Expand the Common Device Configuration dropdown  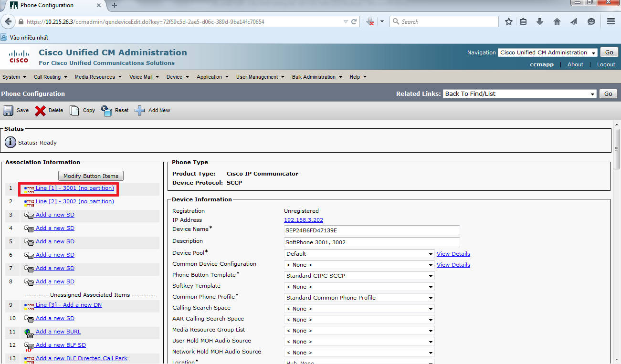[359, 265]
